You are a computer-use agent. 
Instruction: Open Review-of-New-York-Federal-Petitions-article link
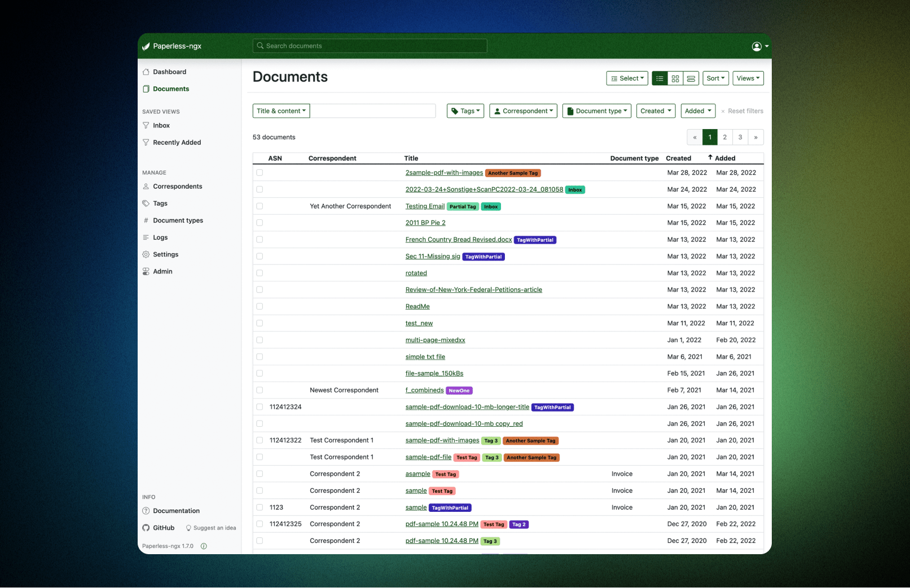pyautogui.click(x=474, y=290)
